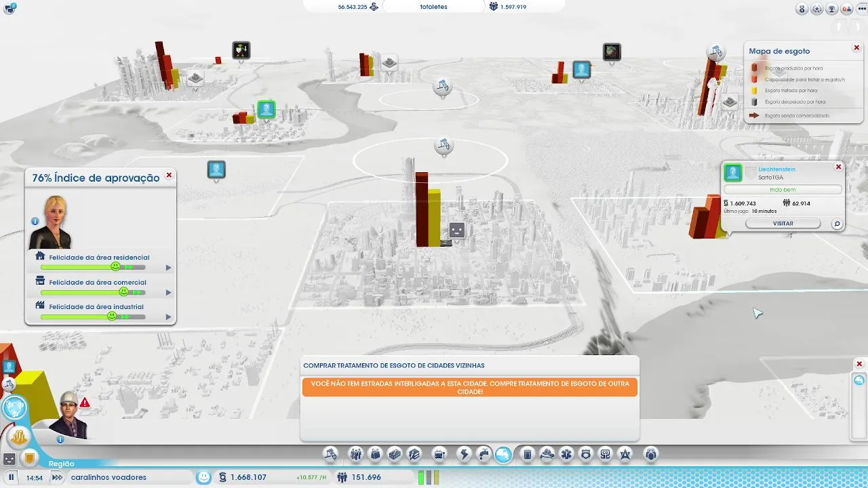868x488 pixels.
Task: Select the Liechtenstein player avatar icon
Action: click(733, 172)
